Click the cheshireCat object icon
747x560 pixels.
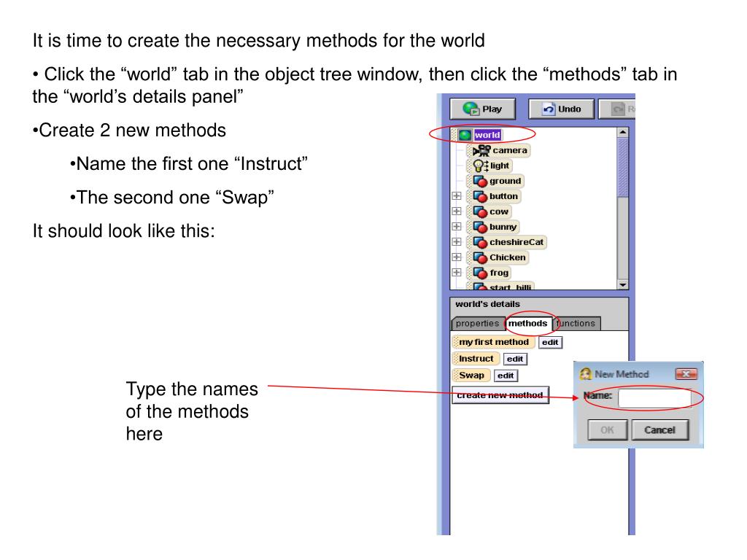click(480, 242)
